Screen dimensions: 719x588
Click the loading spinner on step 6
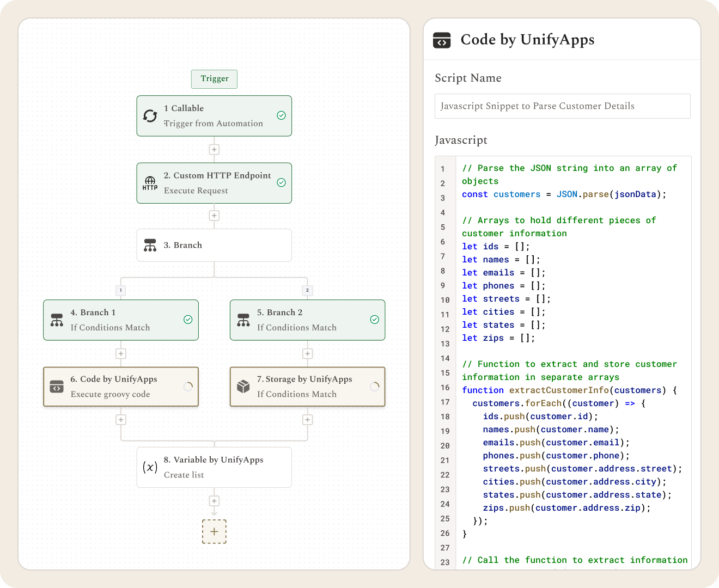point(188,387)
